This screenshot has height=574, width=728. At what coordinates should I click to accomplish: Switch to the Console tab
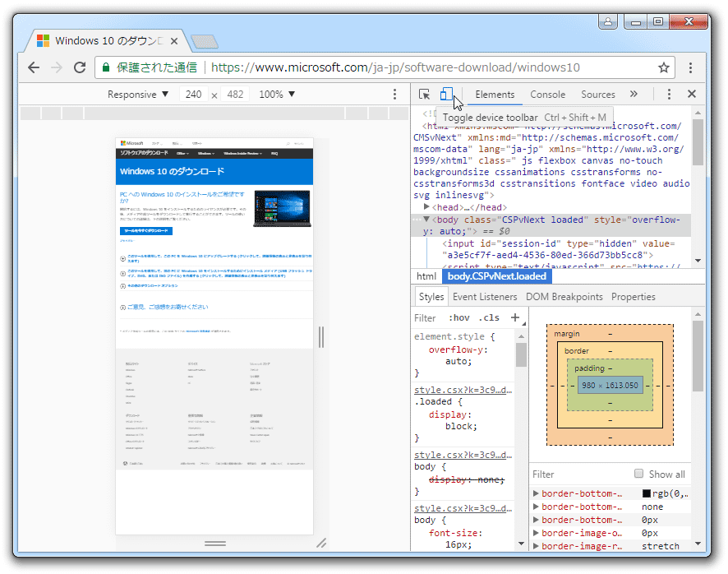(x=548, y=95)
